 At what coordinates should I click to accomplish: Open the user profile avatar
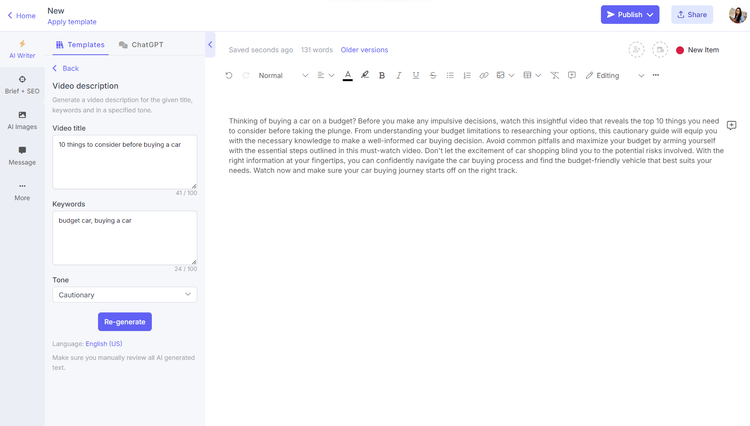[737, 14]
